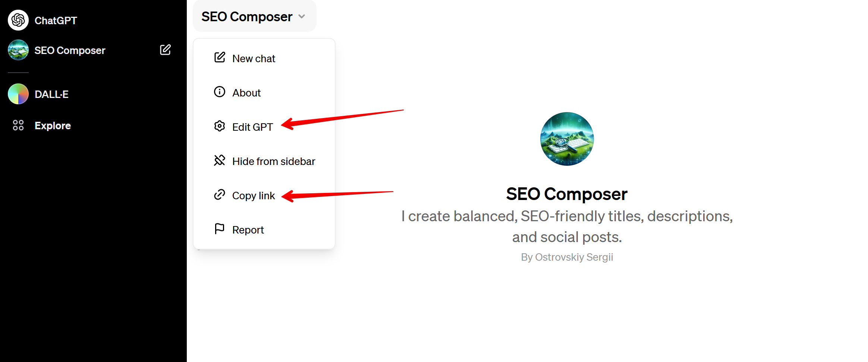Select New chat from the menu

pyautogui.click(x=264, y=58)
